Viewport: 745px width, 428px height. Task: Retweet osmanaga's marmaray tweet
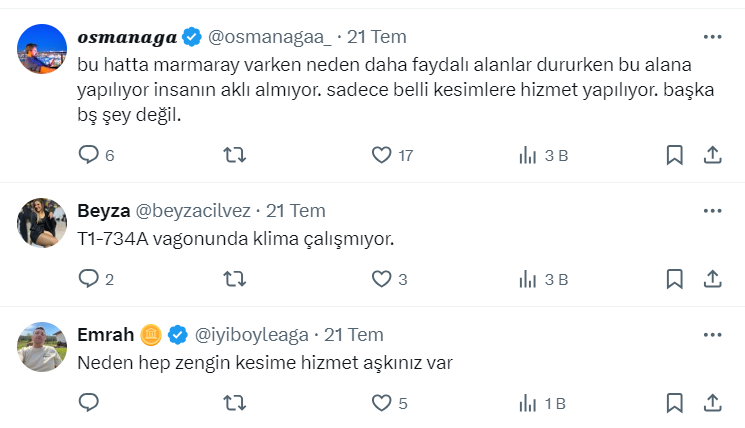coord(234,155)
